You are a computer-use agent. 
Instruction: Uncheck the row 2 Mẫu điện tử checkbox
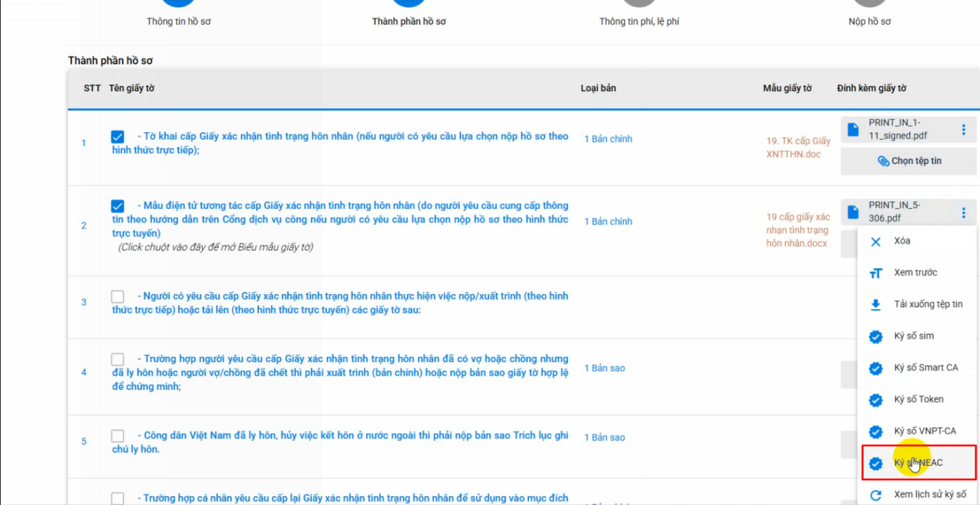click(x=118, y=206)
